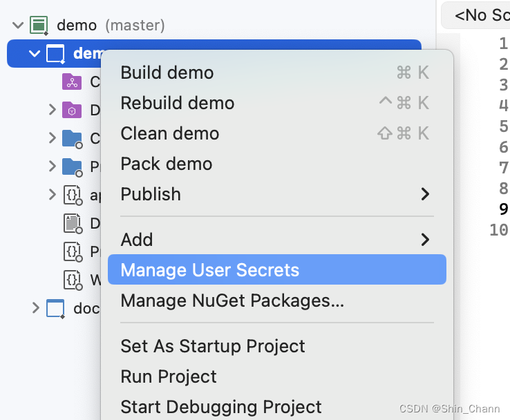Expand the 'doc' project chevron

(x=35, y=308)
